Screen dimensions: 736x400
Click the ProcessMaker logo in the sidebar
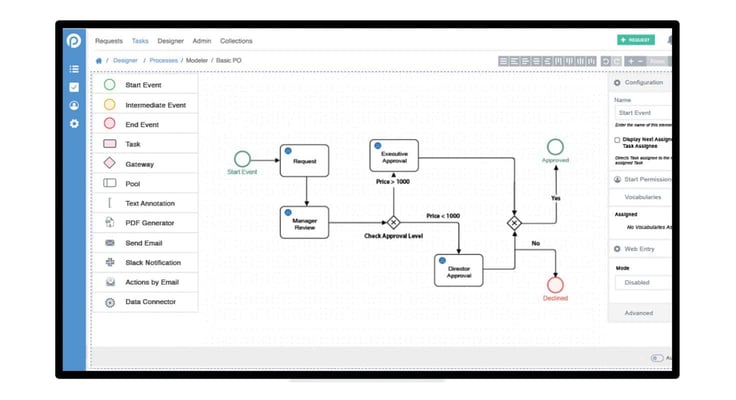point(74,41)
